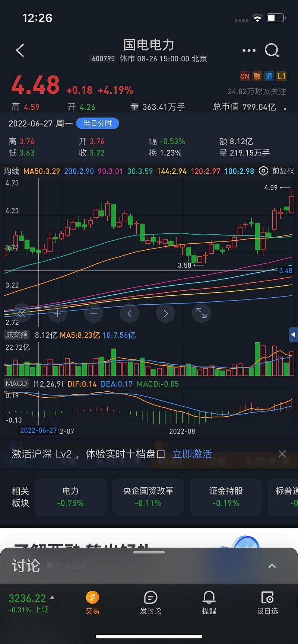Image resolution: width=298 pixels, height=644 pixels.
Task: Tap MACD DIF:0.14 value
Action: point(82,384)
